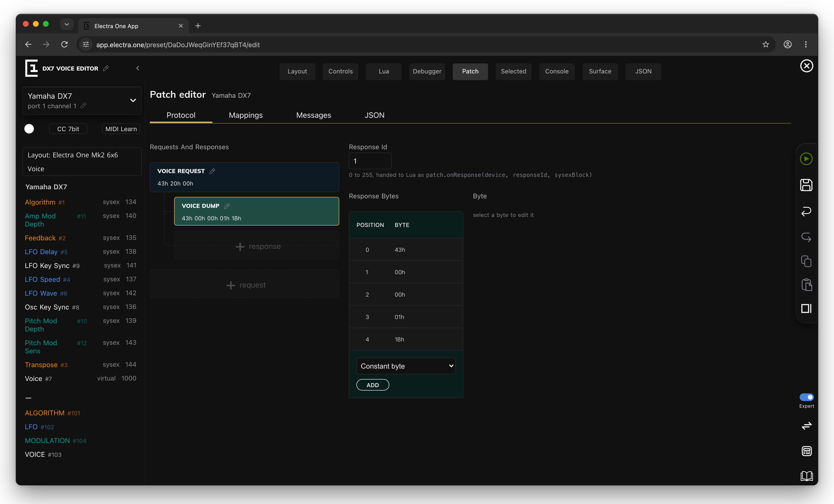The height and width of the screenshot is (504, 834).
Task: Open the Selected tab
Action: pyautogui.click(x=513, y=71)
